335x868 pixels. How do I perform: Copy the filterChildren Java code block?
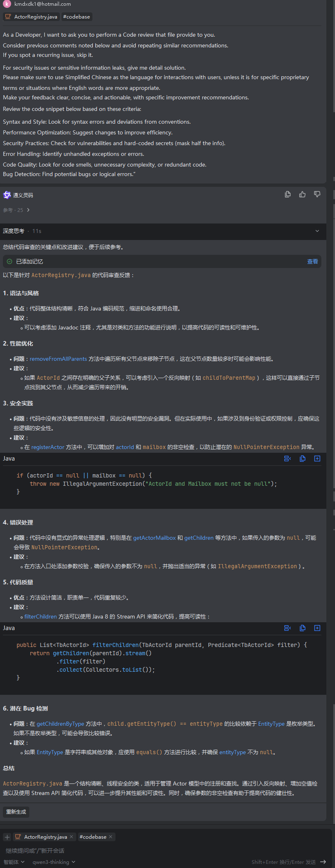tap(302, 628)
